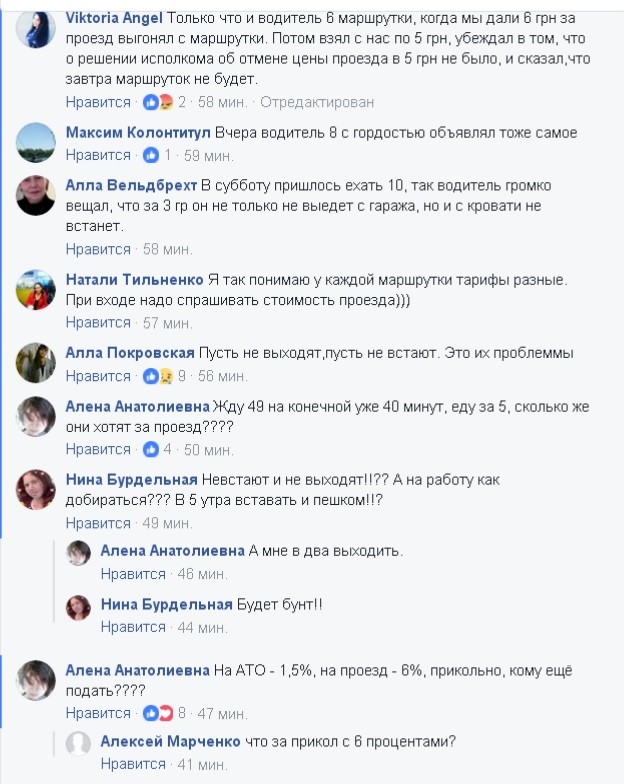Open Максим Колонтитул's profile name link
The width and height of the screenshot is (624, 784).
pos(138,132)
